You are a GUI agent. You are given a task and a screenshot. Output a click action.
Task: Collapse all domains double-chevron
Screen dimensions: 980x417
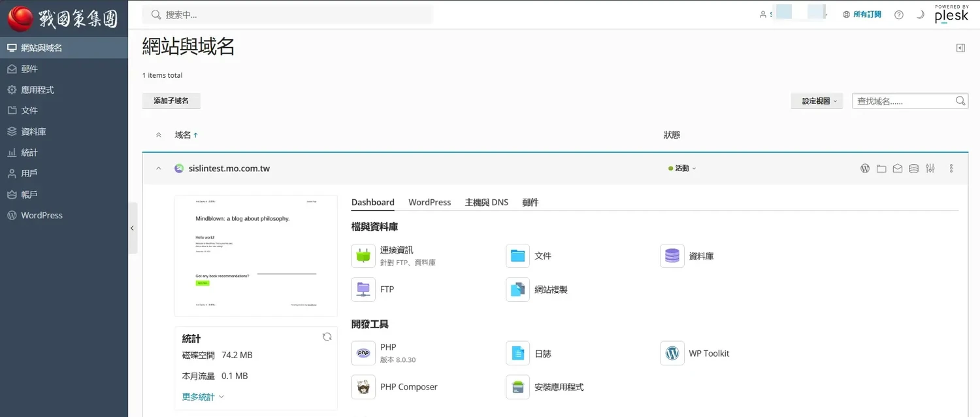pos(158,135)
